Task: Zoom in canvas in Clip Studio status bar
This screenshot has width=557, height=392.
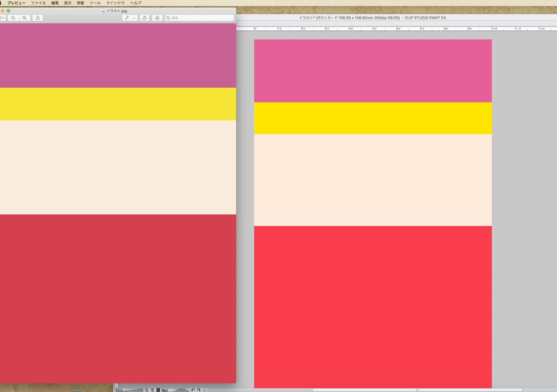Action: 152,390
